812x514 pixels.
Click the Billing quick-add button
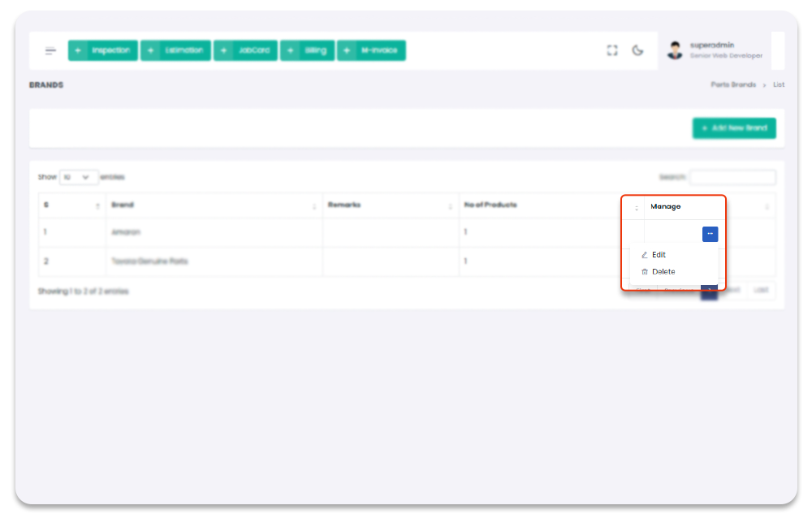click(308, 50)
